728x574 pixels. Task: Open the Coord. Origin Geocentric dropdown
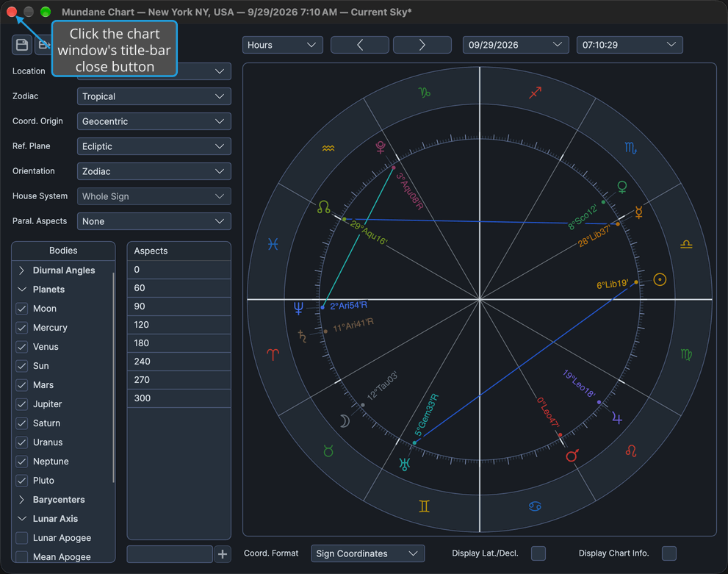pyautogui.click(x=154, y=121)
